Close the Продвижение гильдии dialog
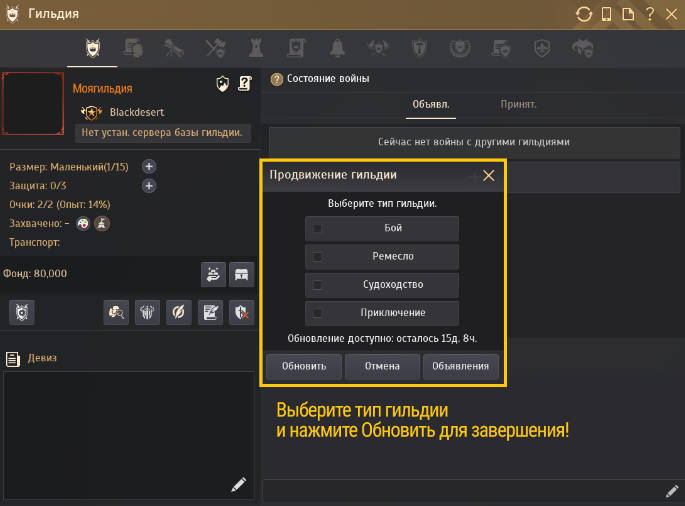The height and width of the screenshot is (506, 685). coord(488,176)
